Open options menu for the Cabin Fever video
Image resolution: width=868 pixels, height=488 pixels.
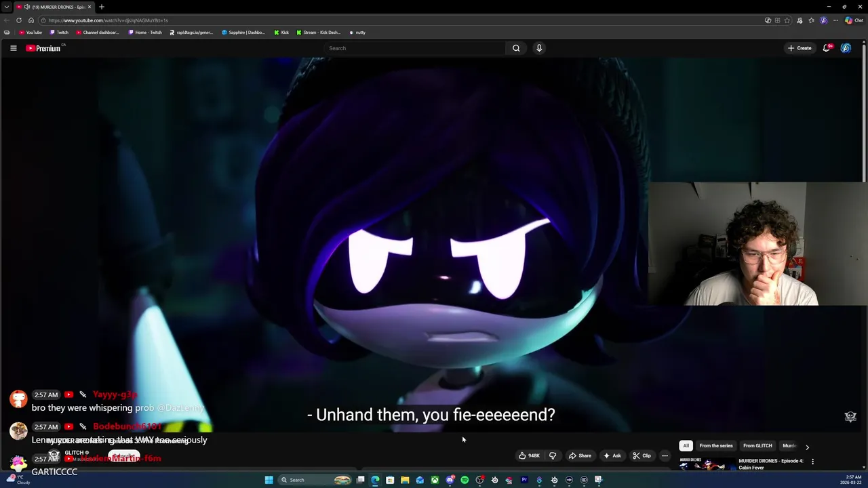coord(812,462)
